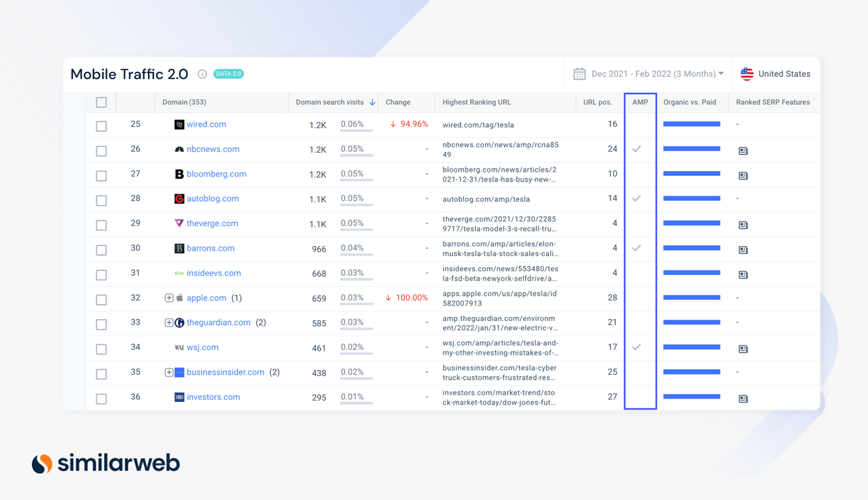Viewport: 868px width, 500px height.
Task: Click SERP feature icon for wsj.com
Action: tap(743, 349)
